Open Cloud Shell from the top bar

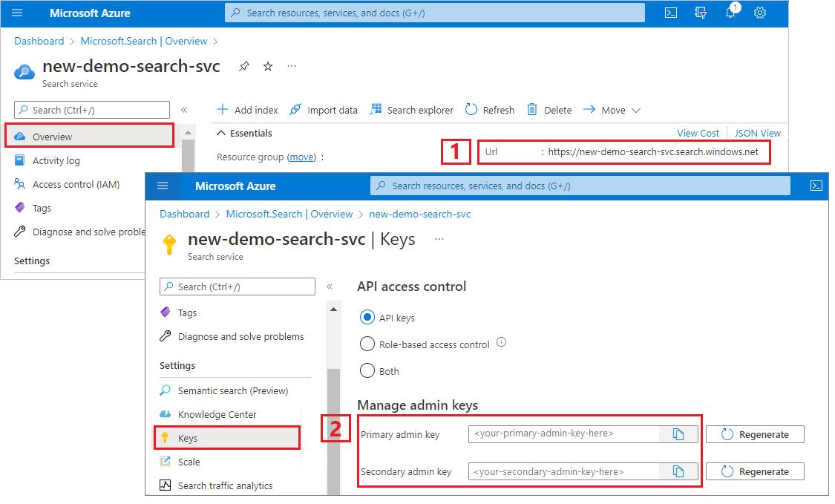[x=670, y=13]
